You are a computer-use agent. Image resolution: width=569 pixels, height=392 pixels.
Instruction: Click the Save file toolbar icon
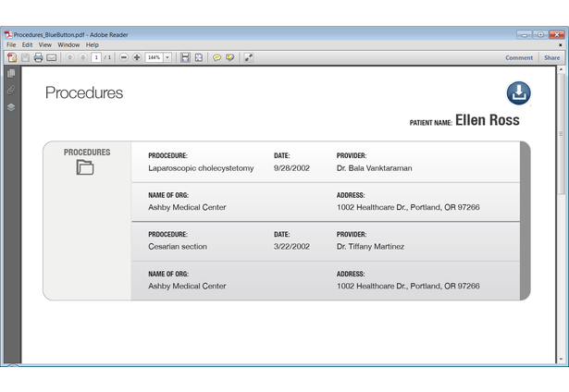click(25, 57)
